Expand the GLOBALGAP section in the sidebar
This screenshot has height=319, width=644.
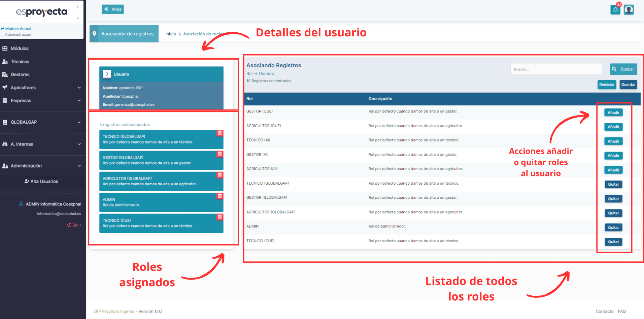[x=79, y=122]
